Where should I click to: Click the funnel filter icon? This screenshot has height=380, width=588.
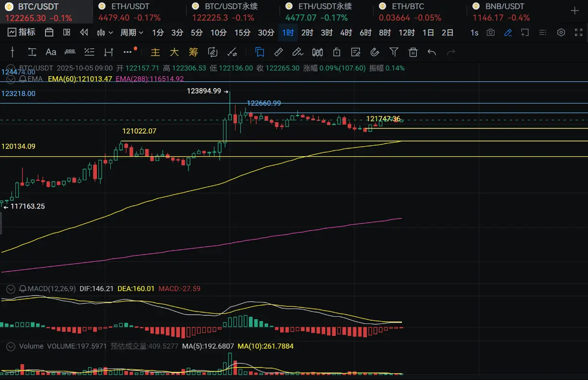click(x=394, y=52)
